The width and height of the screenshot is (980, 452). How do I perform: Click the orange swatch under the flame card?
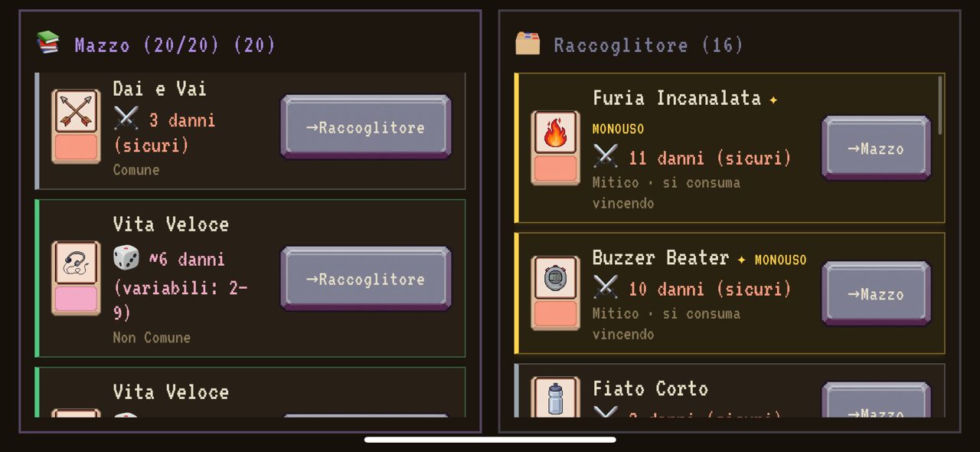click(x=555, y=168)
